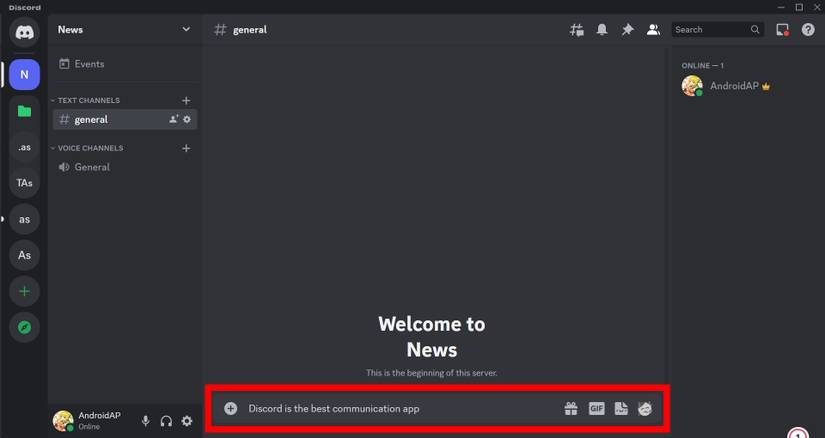The image size is (825, 438).
Task: Open notification settings bell icon
Action: pos(602,30)
